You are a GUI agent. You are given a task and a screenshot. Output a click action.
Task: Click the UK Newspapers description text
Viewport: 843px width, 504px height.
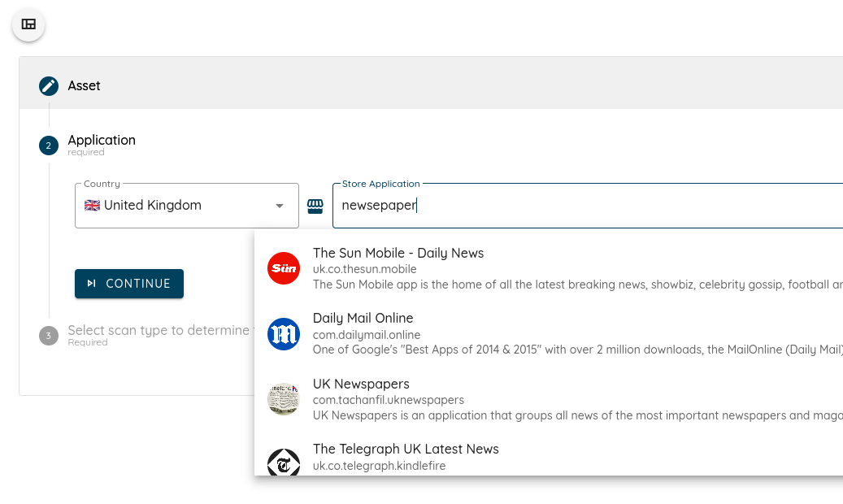click(x=578, y=415)
